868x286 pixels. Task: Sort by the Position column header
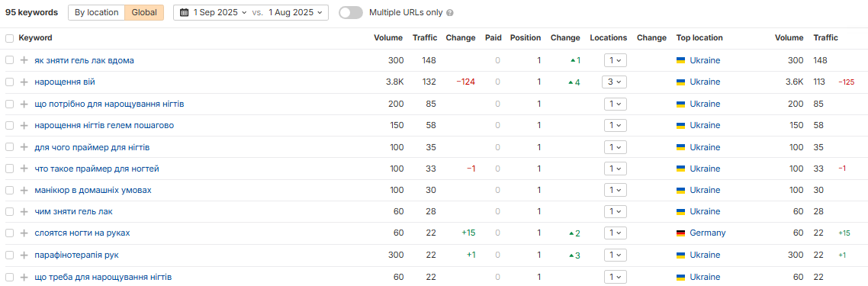[x=526, y=38]
